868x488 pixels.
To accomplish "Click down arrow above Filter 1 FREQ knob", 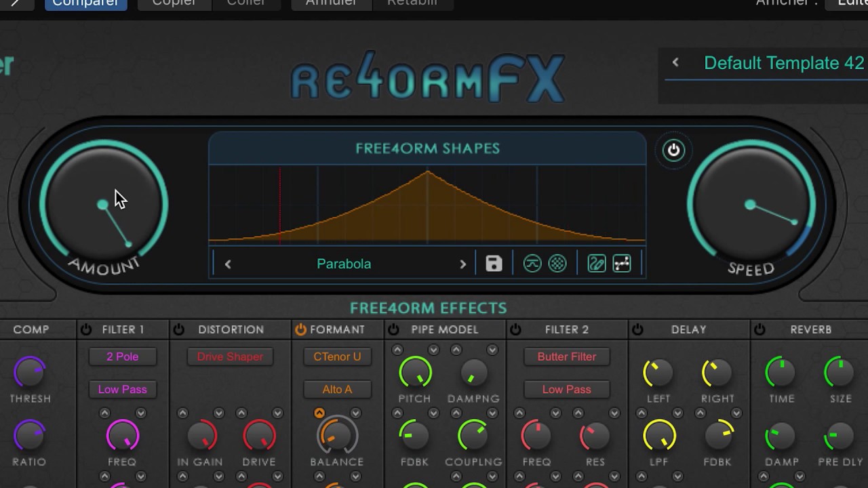I will click(x=140, y=413).
